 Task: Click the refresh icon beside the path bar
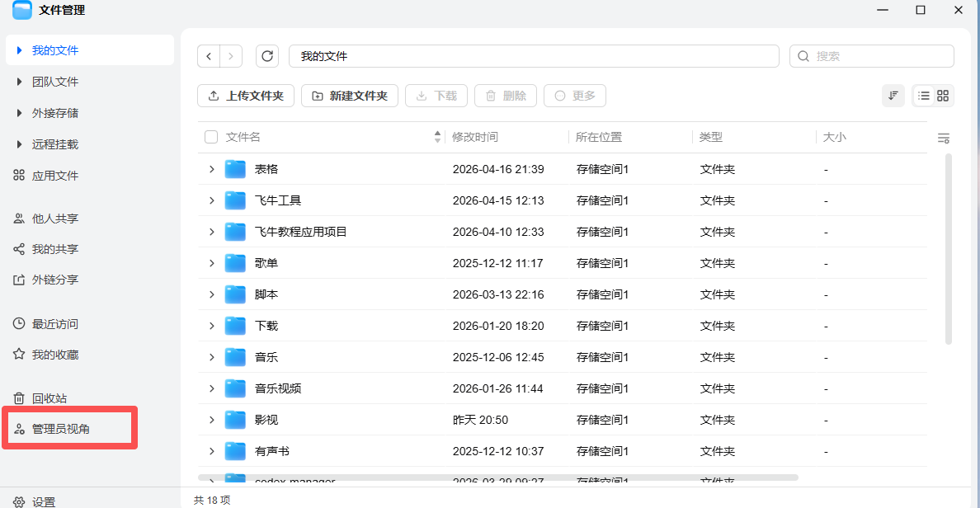click(x=266, y=56)
